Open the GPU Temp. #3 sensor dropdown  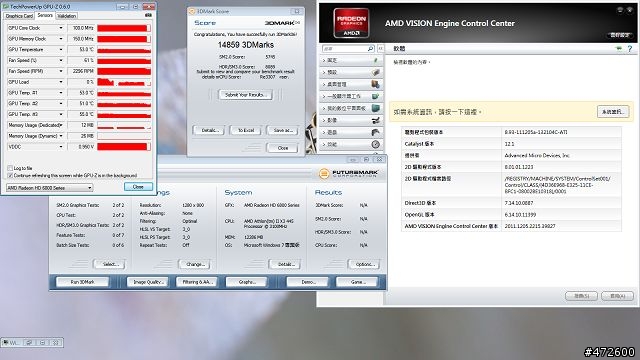61,114
